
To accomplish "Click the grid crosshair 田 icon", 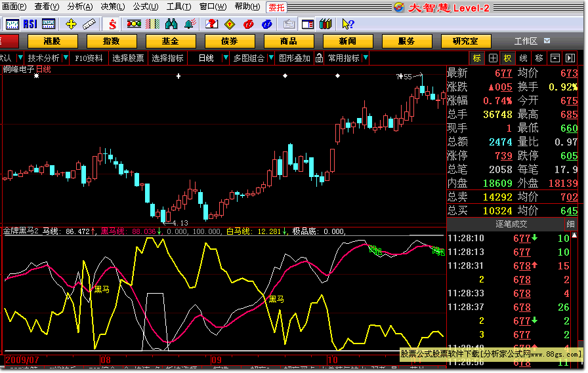I will point(493,58).
